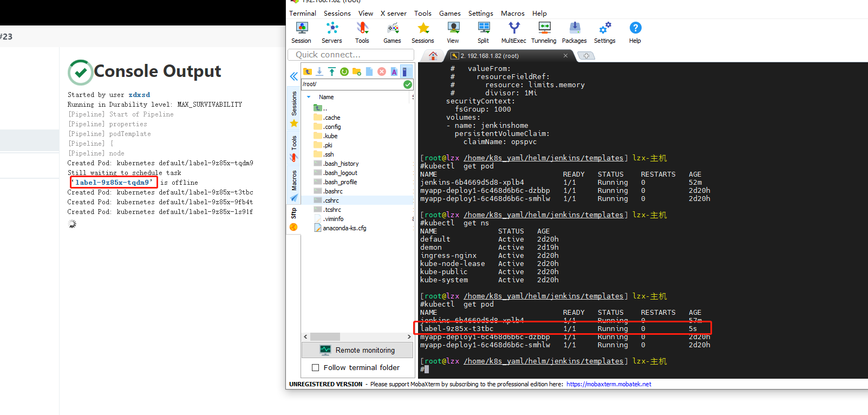Activate the Split terminal icon
This screenshot has height=415, width=868.
click(484, 33)
